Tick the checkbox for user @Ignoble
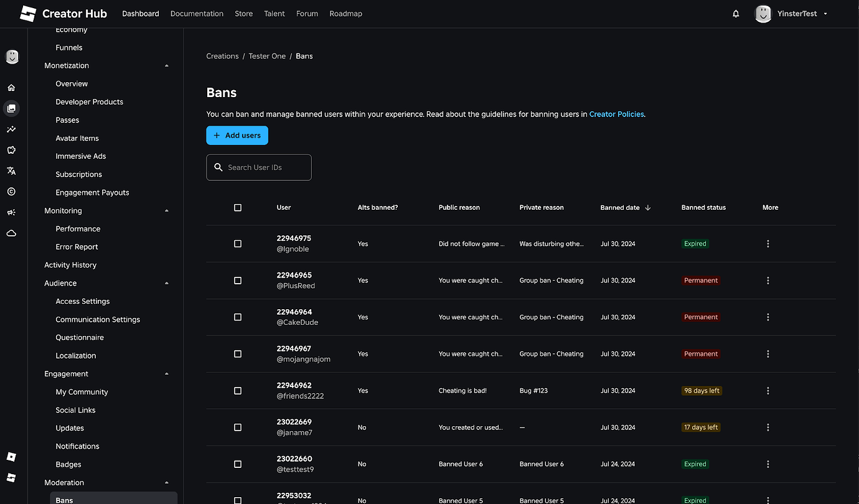Viewport: 859px width, 504px height. [x=237, y=243]
